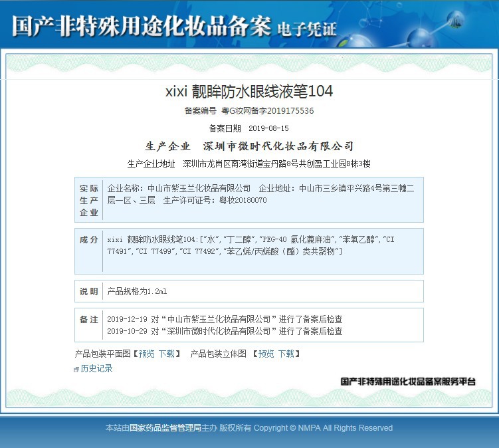The height and width of the screenshot is (448, 499).
Task: Click 生产企业 深圳市微时代化妆品有限公司 line
Action: pyautogui.click(x=249, y=146)
